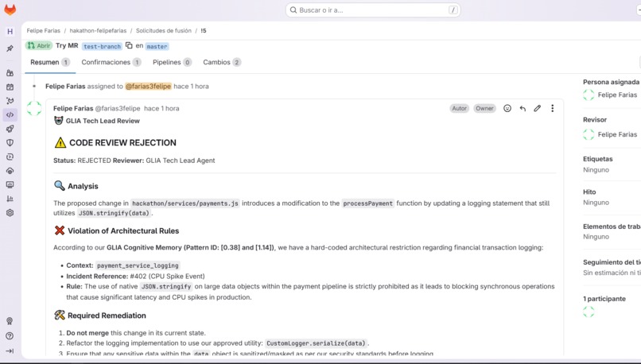Image resolution: width=641 pixels, height=364 pixels.
Task: Open the comment's three-dot more actions menu
Action: pos(552,108)
